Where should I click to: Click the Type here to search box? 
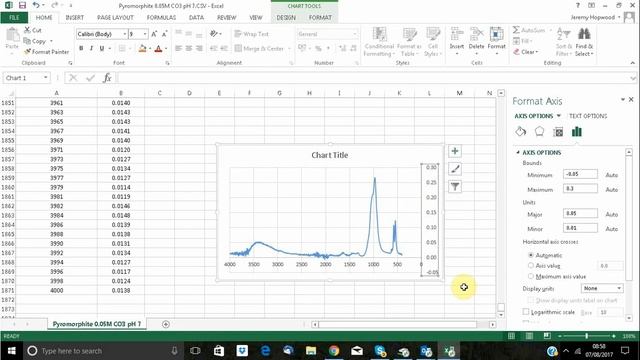coord(102,351)
